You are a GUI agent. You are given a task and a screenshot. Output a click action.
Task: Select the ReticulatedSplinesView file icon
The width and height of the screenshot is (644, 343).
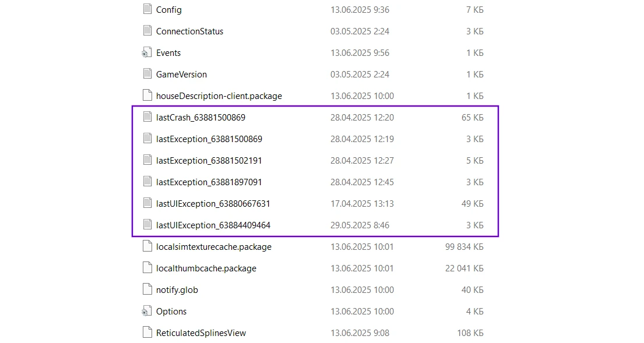click(x=147, y=333)
